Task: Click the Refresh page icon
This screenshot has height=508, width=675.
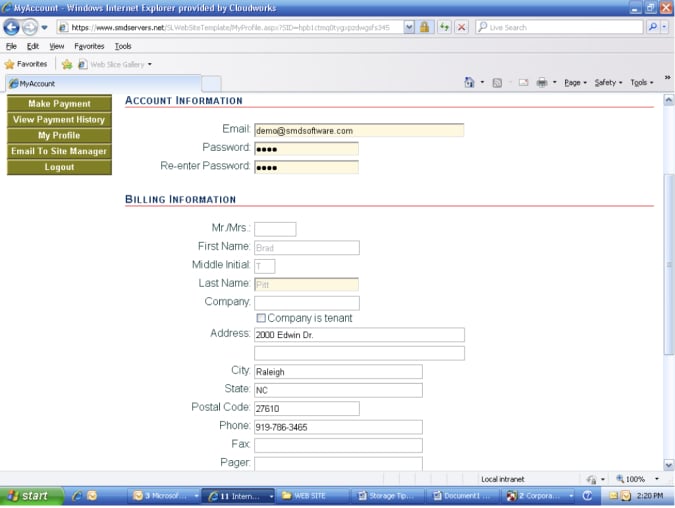Action: coord(444,27)
